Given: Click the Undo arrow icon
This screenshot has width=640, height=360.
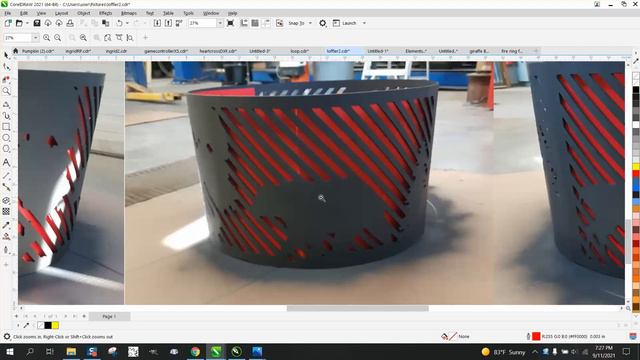Looking at the screenshot, I should pos(119,23).
